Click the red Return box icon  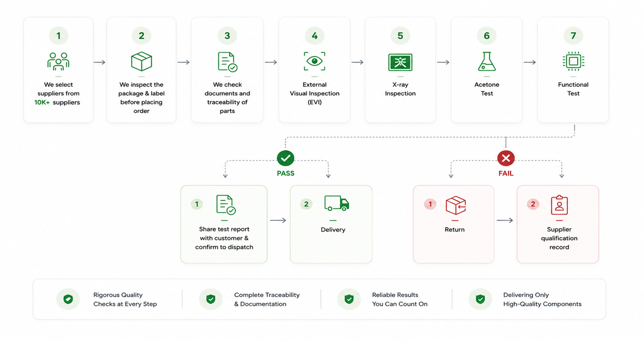(x=456, y=205)
